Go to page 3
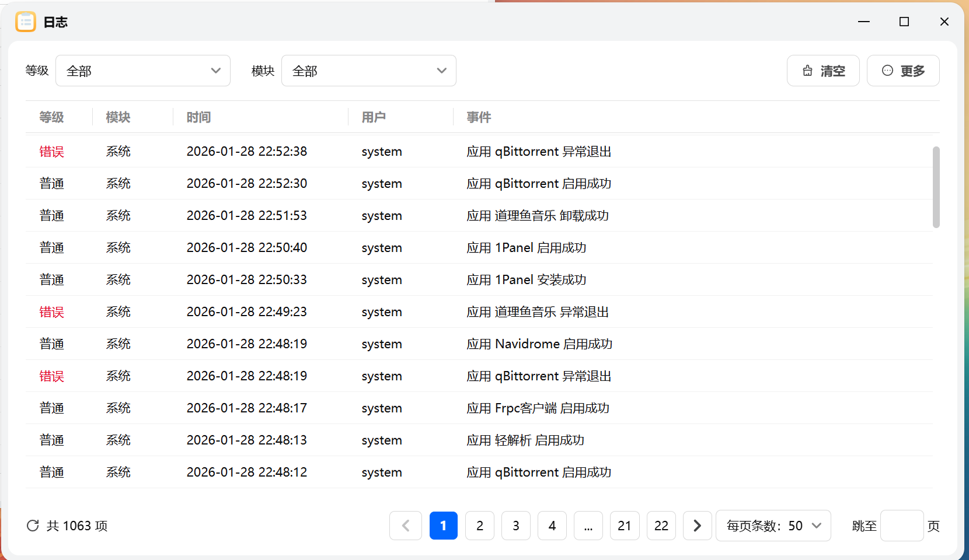The width and height of the screenshot is (969, 560). [516, 526]
